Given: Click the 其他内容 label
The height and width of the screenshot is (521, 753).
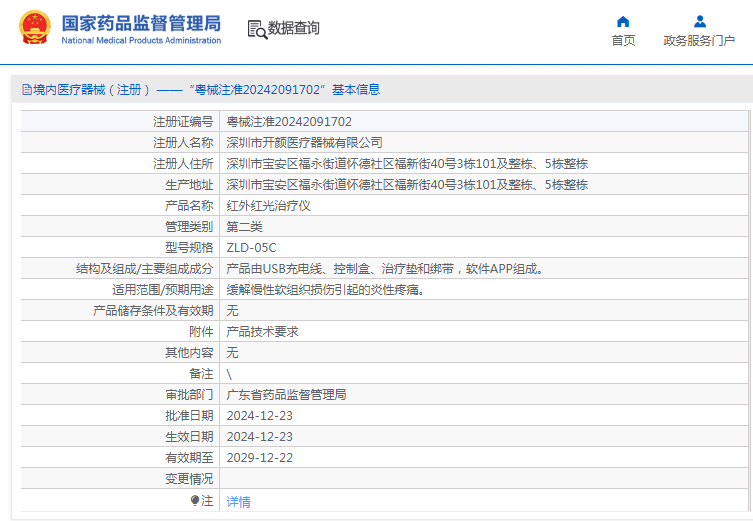Looking at the screenshot, I should pos(189,353).
